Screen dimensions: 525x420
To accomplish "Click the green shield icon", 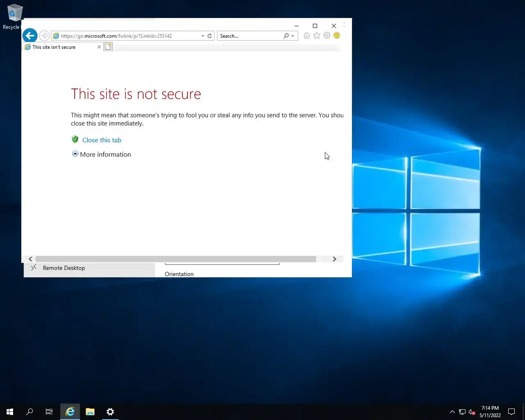I will click(x=75, y=139).
